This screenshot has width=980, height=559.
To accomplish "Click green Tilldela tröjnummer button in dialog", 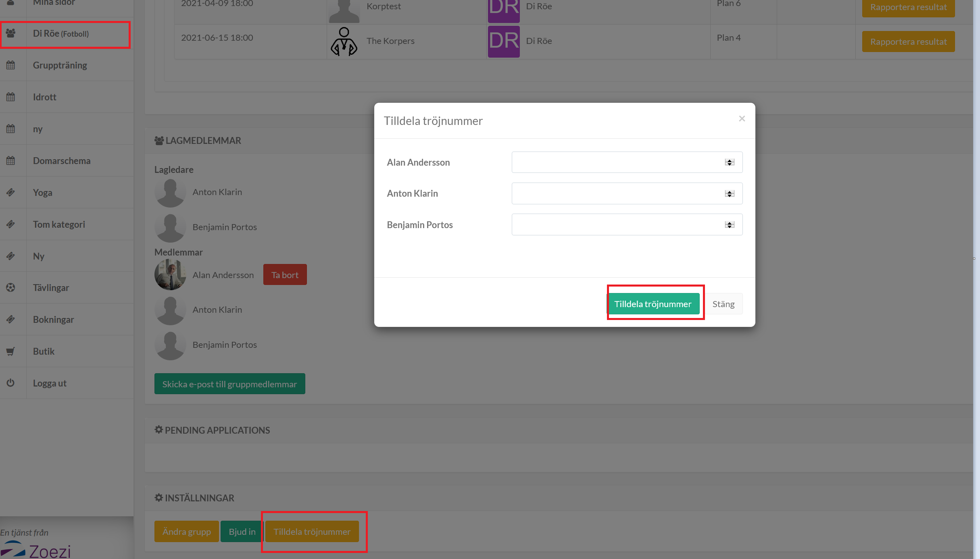I will tap(653, 304).
